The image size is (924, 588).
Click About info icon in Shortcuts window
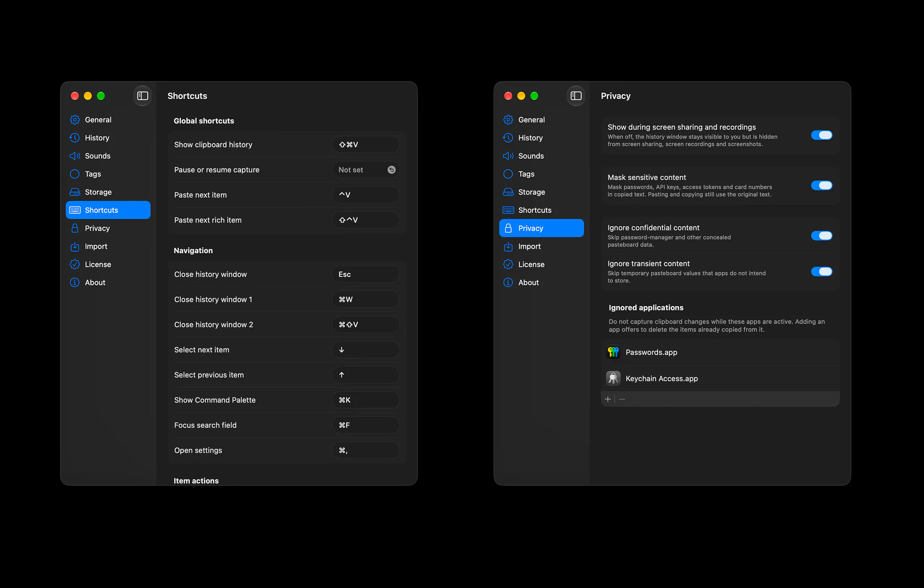pyautogui.click(x=75, y=282)
